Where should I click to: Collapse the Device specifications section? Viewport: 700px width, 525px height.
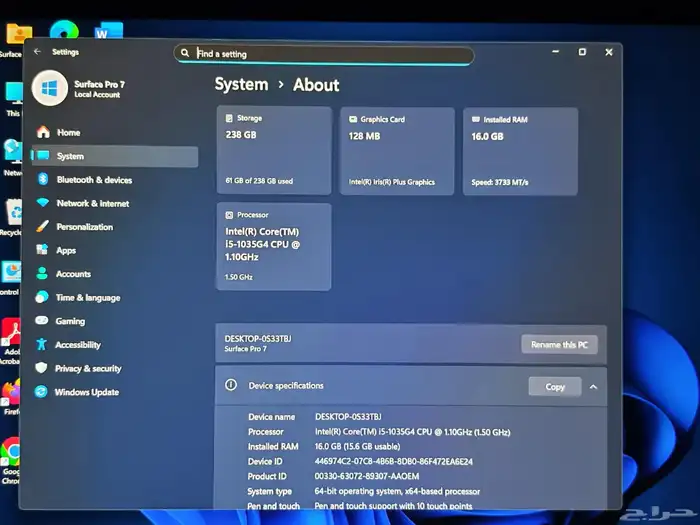point(593,386)
